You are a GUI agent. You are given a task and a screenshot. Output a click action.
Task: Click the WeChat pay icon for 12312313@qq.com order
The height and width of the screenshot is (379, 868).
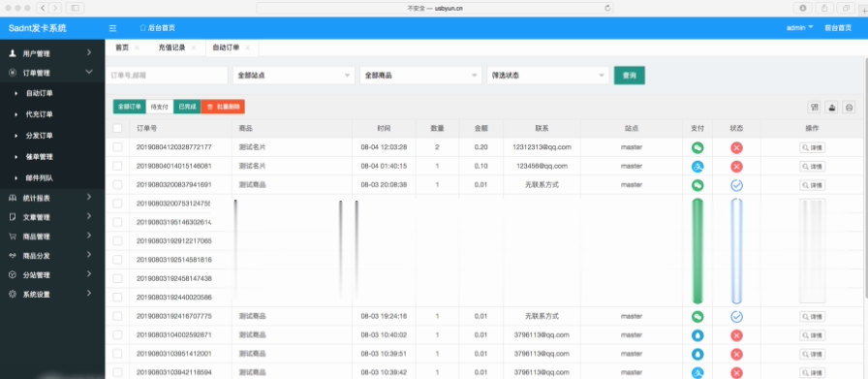(697, 147)
